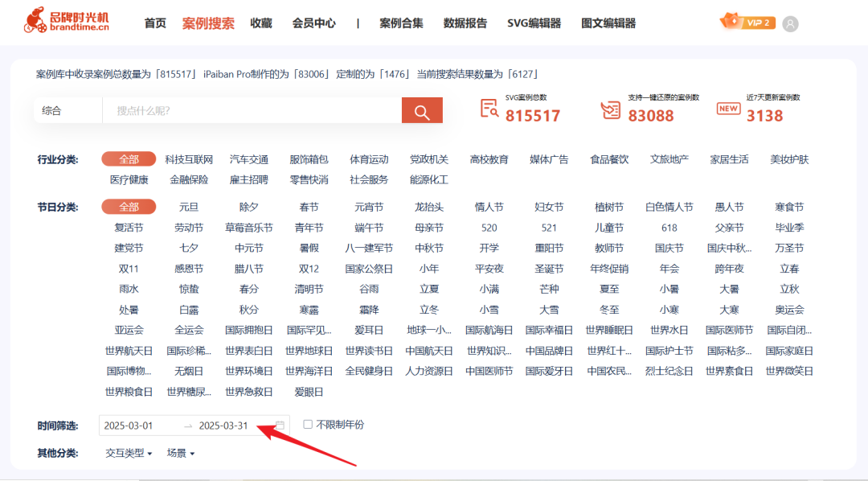The width and height of the screenshot is (868, 481).
Task: Open the 会员中心 menu
Action: coord(314,23)
